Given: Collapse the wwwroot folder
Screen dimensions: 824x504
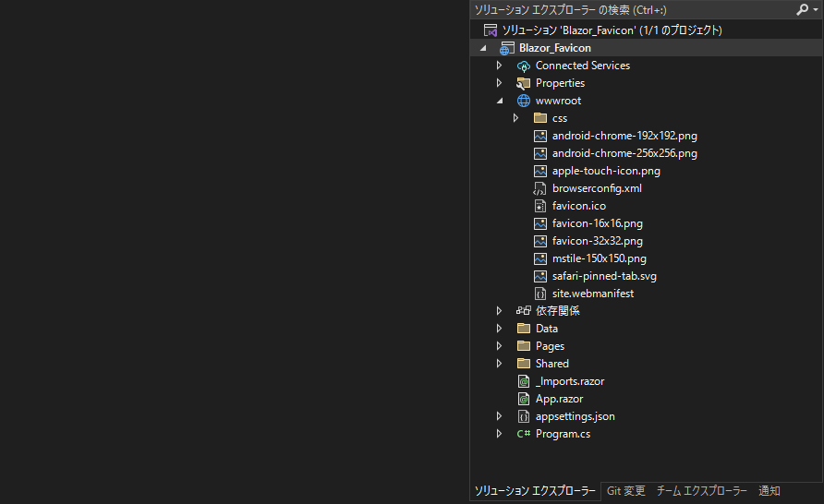Looking at the screenshot, I should click(500, 101).
